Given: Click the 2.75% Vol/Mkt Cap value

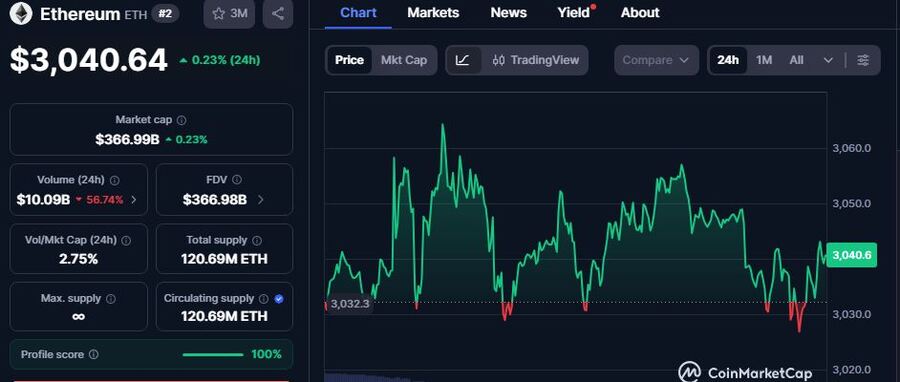Looking at the screenshot, I should pyautogui.click(x=78, y=259).
